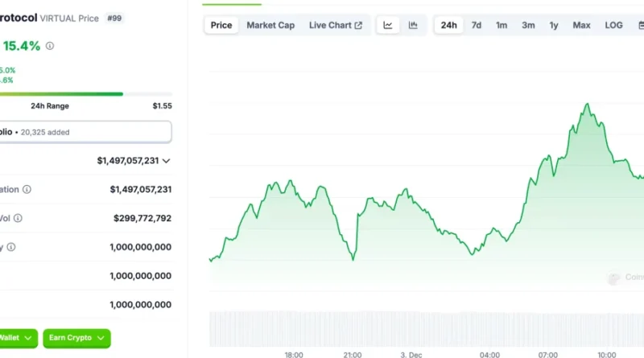Toggle the LOG scale option

point(613,25)
